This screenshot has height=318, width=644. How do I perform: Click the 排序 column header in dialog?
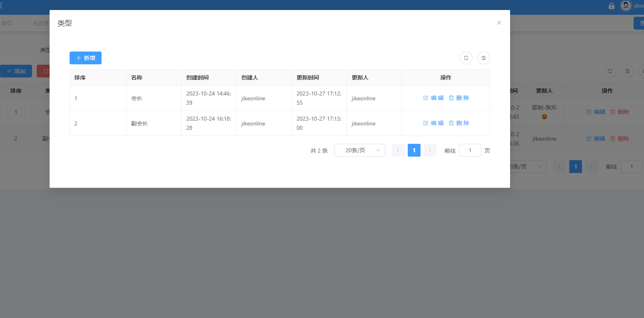pyautogui.click(x=80, y=78)
